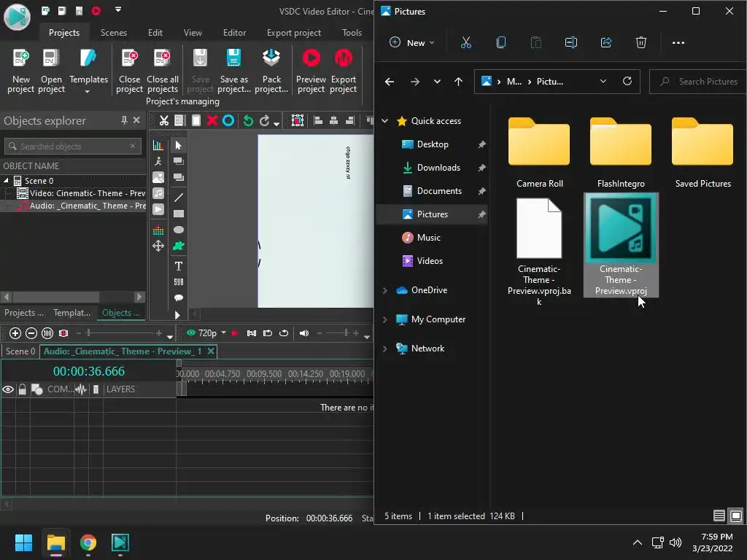
Task: Click the timeline zoom in plus icon
Action: (x=15, y=333)
